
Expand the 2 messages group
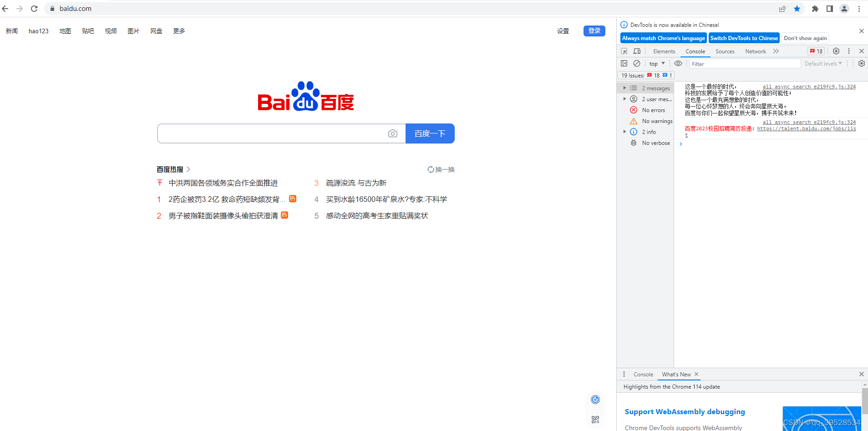pyautogui.click(x=624, y=88)
